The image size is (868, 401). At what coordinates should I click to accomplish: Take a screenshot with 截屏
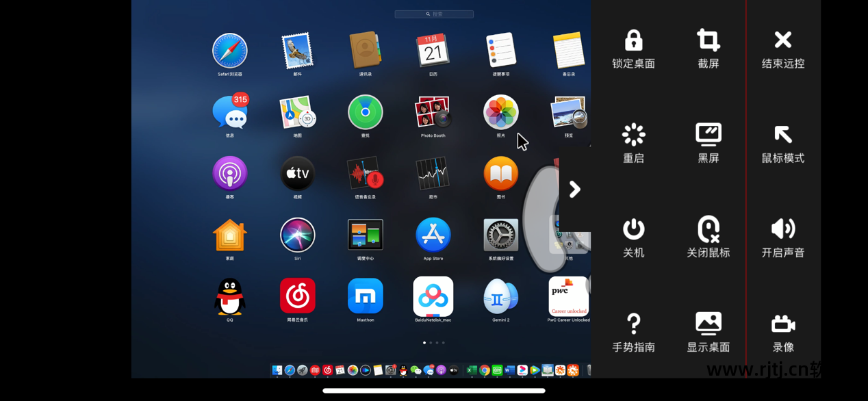pos(709,49)
